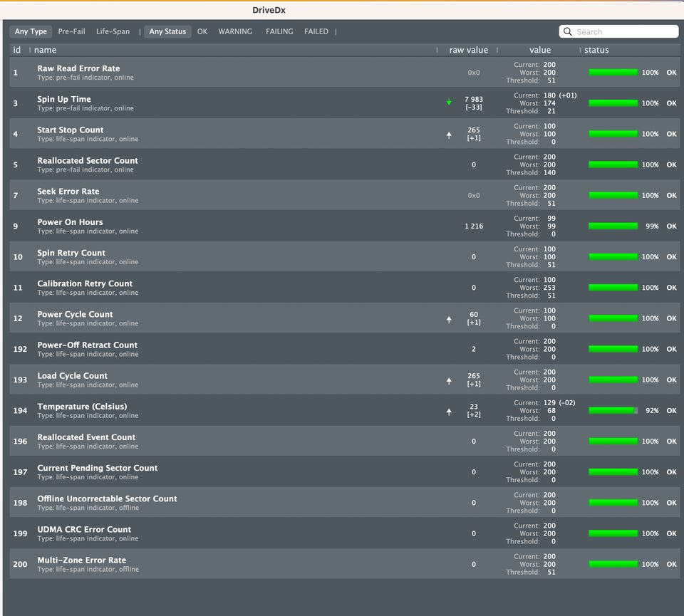Viewport: 684px width, 616px height.
Task: Sort by the raw value column header
Action: (469, 50)
